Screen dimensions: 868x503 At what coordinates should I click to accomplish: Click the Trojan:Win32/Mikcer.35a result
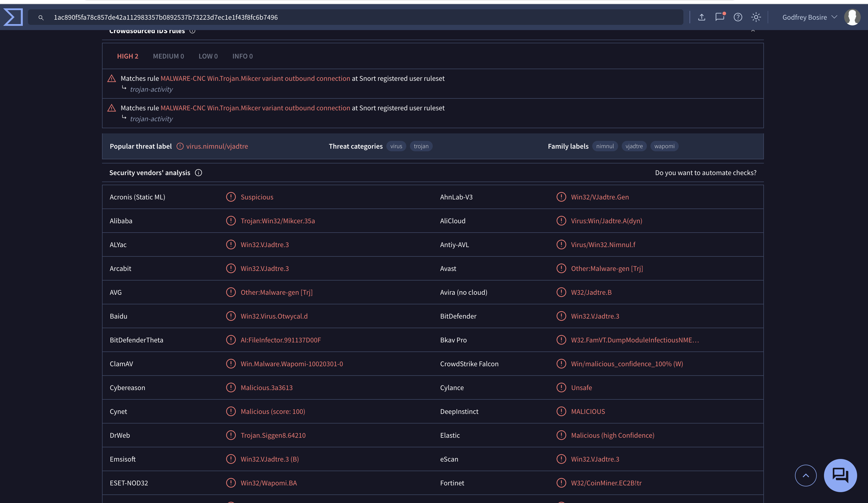278,221
